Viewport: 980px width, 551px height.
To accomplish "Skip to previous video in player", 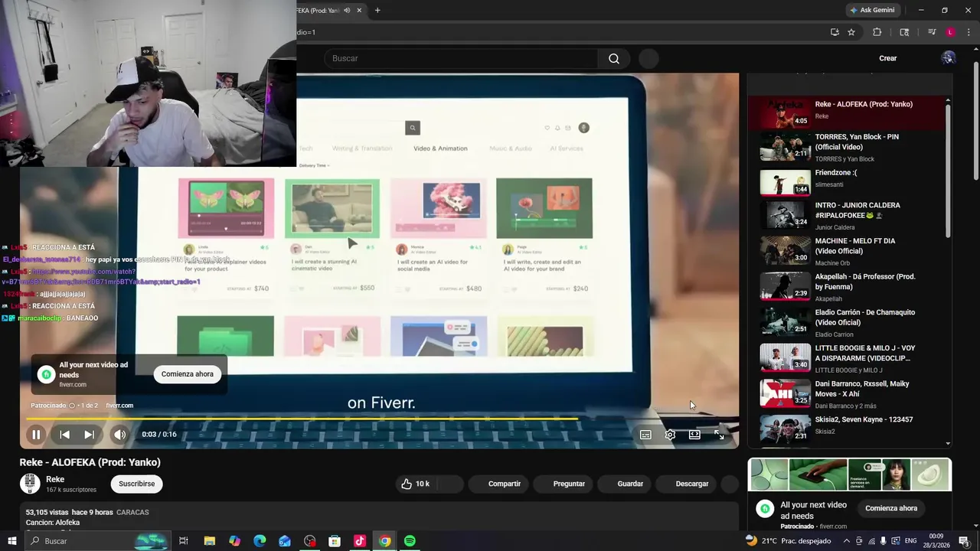I will click(64, 435).
